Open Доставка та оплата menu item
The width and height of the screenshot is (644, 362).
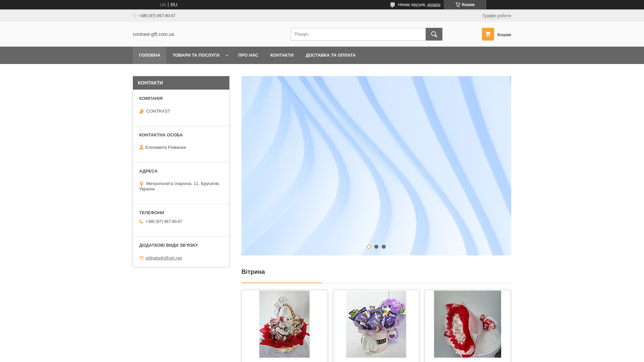330,55
